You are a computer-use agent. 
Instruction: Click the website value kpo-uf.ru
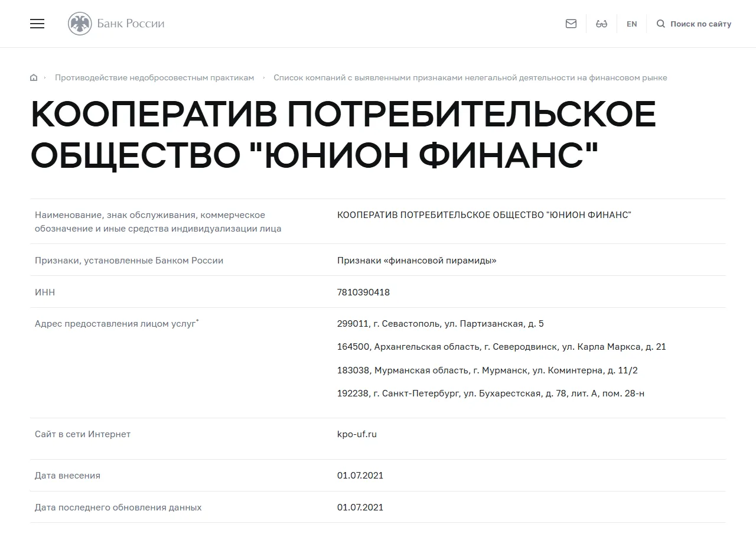coord(357,434)
